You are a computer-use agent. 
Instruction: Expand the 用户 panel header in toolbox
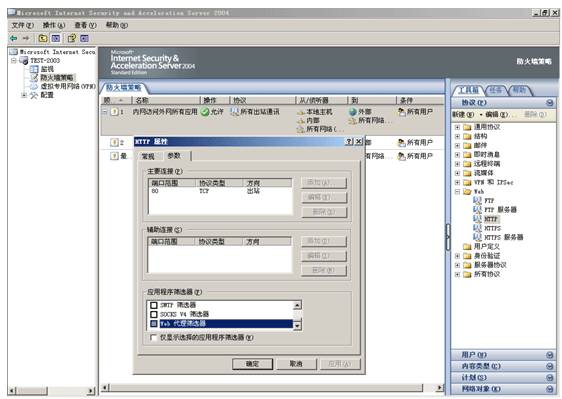coord(503,355)
